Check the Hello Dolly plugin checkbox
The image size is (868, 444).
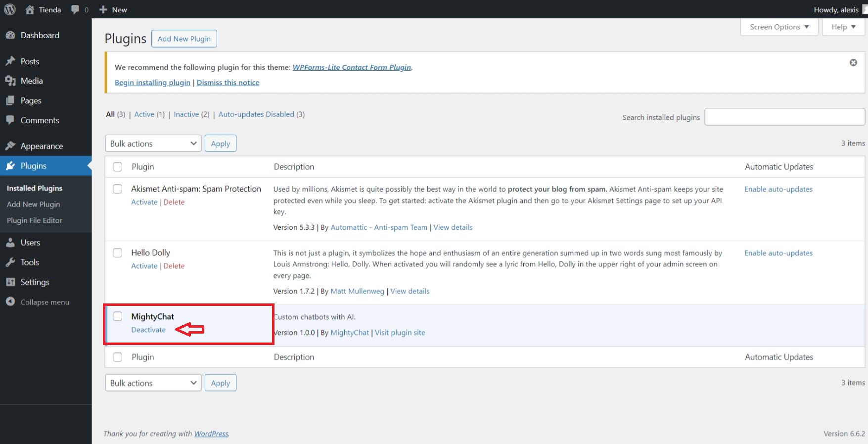118,253
